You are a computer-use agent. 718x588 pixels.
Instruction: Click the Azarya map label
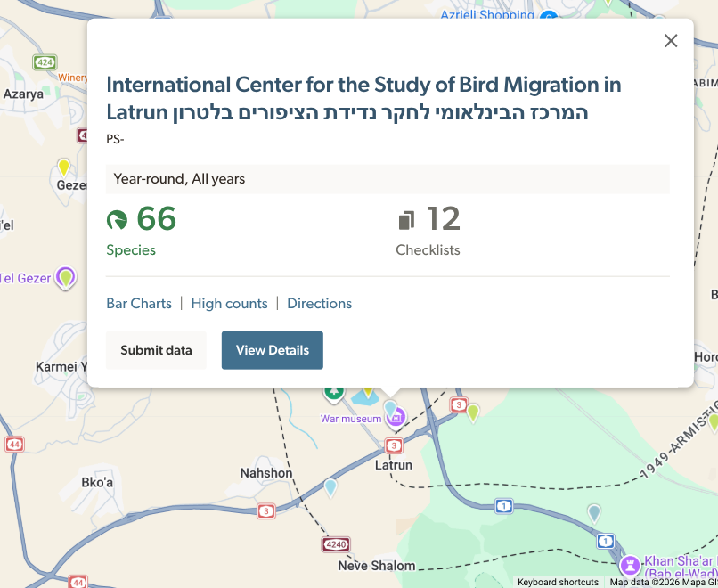coord(23,94)
